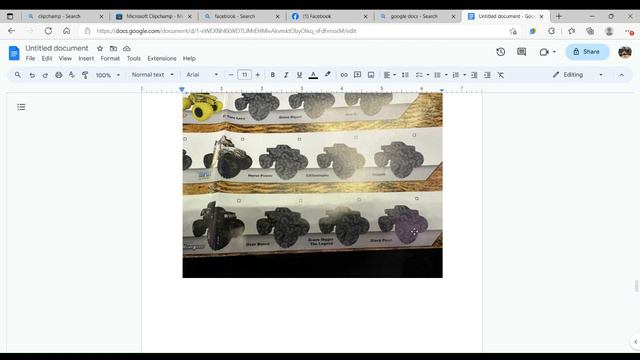This screenshot has width=640, height=360.
Task: Click the browser address bar URL
Action: click(x=227, y=31)
